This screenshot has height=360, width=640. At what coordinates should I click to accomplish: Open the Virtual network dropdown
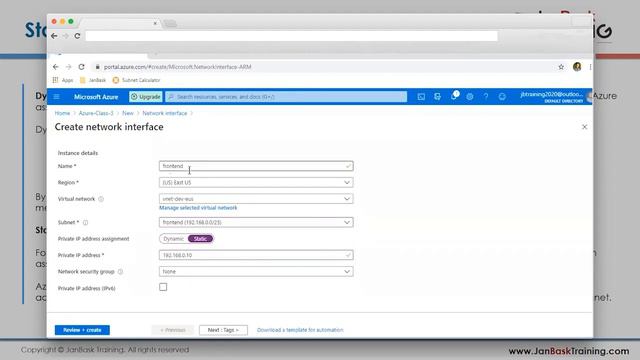(x=256, y=199)
